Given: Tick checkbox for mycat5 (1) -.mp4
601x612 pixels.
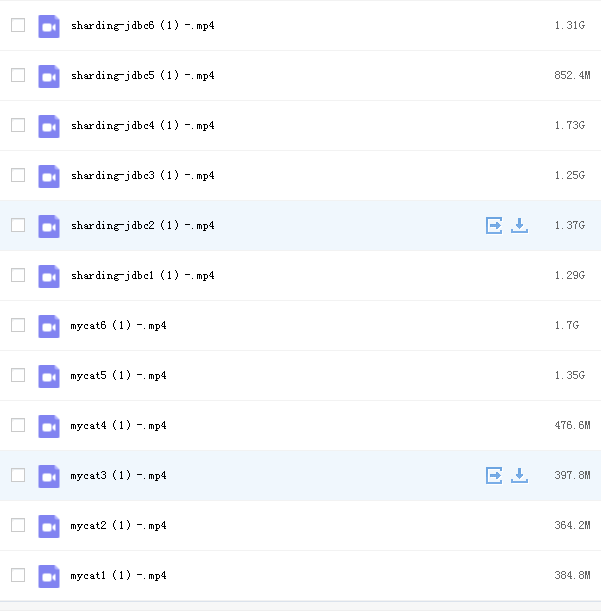Looking at the screenshot, I should [x=18, y=375].
